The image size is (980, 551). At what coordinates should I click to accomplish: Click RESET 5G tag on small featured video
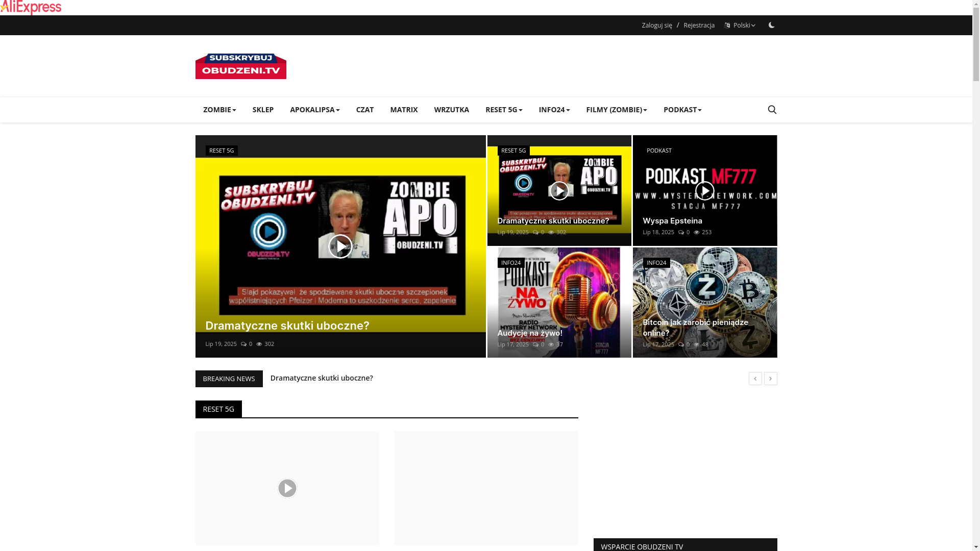(x=513, y=151)
